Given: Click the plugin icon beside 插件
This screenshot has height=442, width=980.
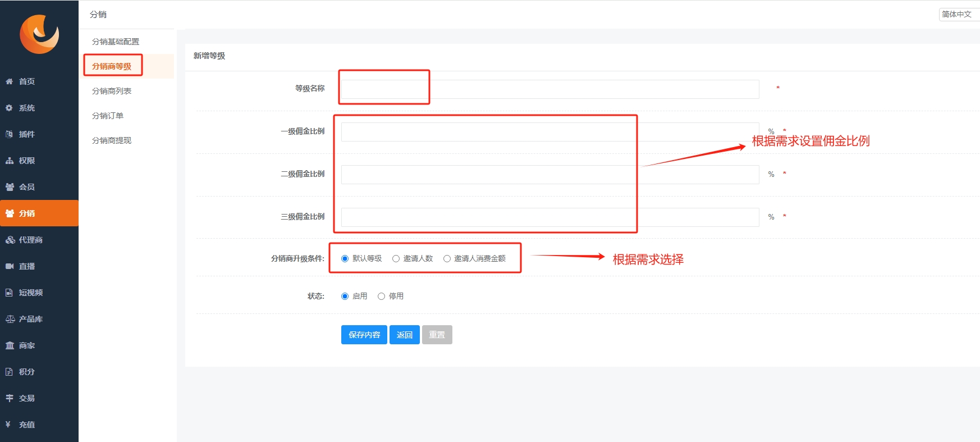Looking at the screenshot, I should click(x=9, y=134).
